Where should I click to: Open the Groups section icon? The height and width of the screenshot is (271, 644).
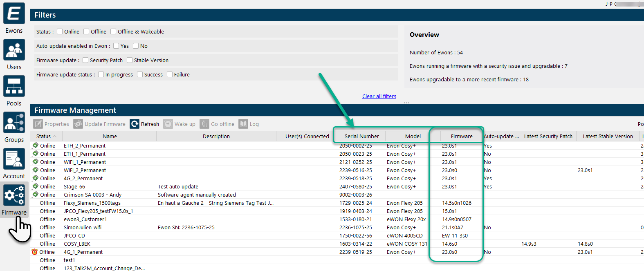click(x=14, y=123)
